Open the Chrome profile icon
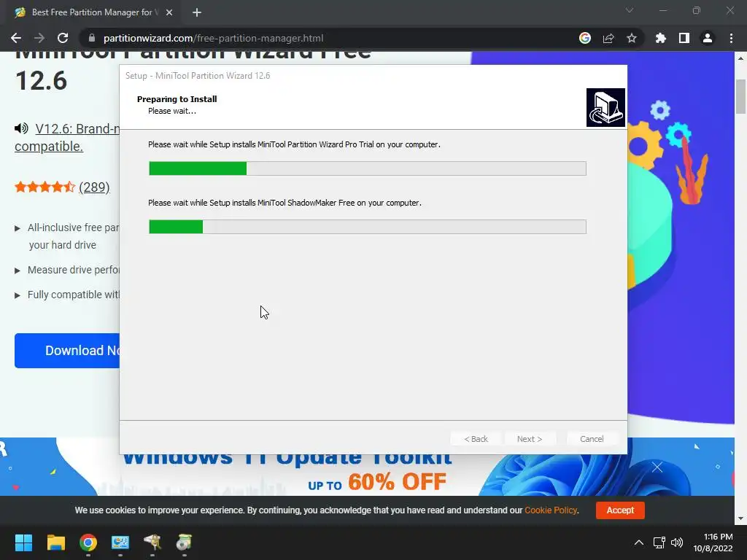This screenshot has width=747, height=560. coord(708,38)
